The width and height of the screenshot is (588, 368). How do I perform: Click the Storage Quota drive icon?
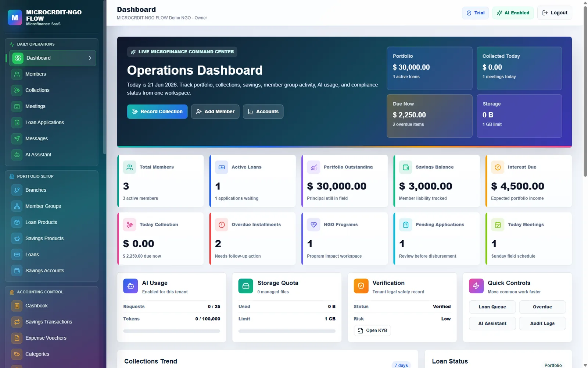tap(246, 286)
